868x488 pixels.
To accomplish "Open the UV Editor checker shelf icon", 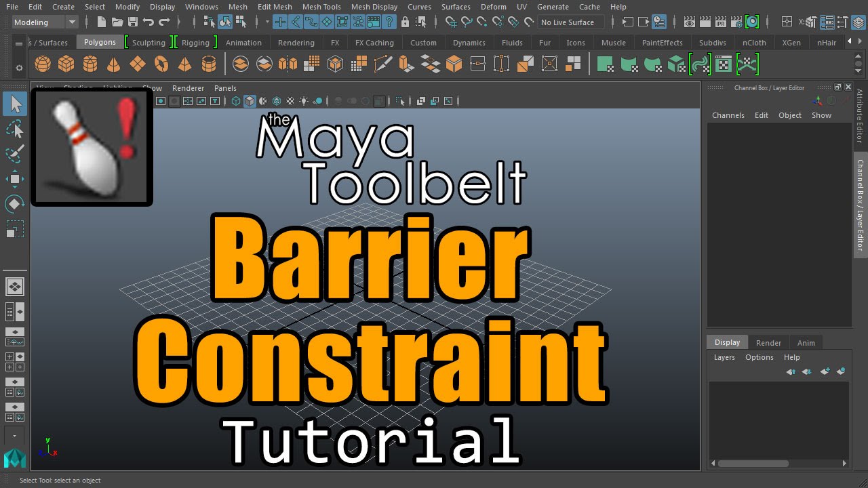I will (724, 64).
